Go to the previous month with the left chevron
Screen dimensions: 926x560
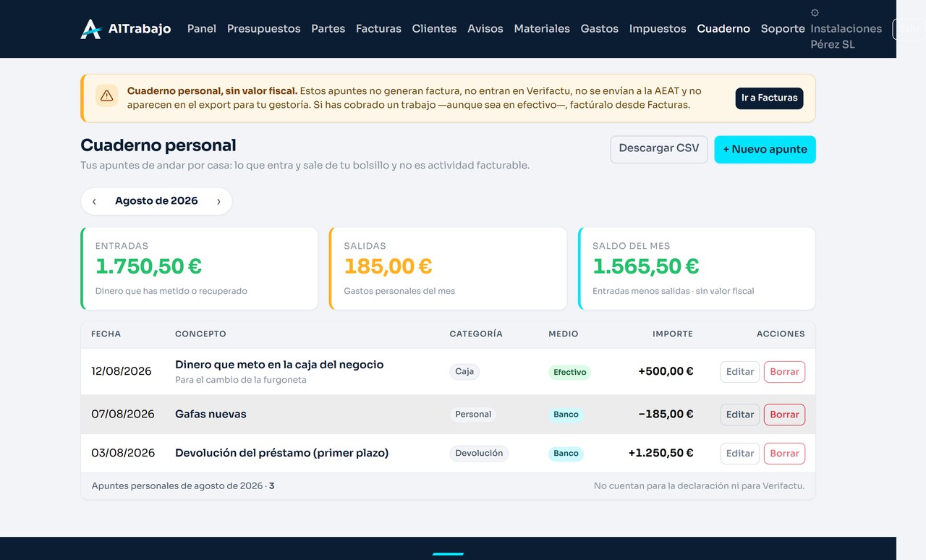tap(94, 201)
